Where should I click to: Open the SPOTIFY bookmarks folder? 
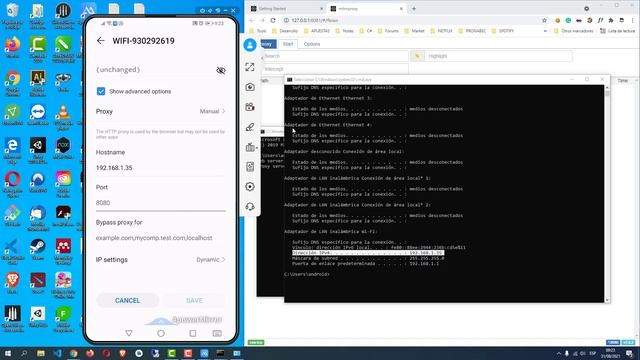pos(503,31)
